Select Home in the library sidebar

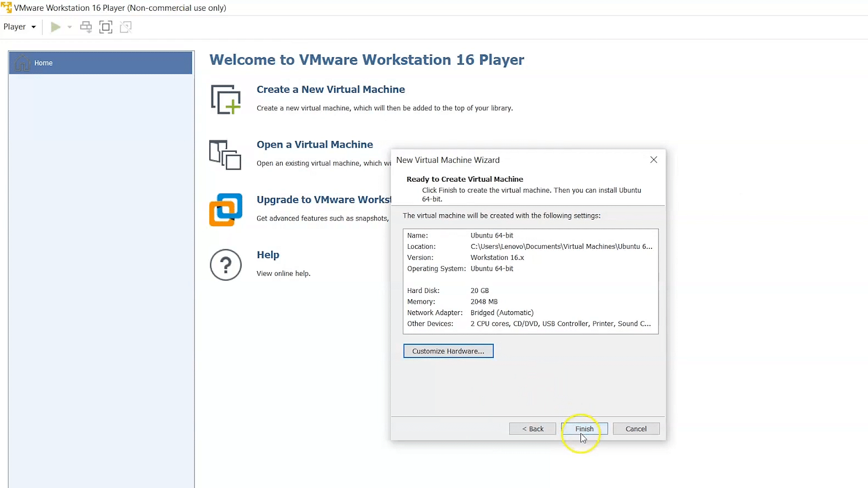pos(101,63)
